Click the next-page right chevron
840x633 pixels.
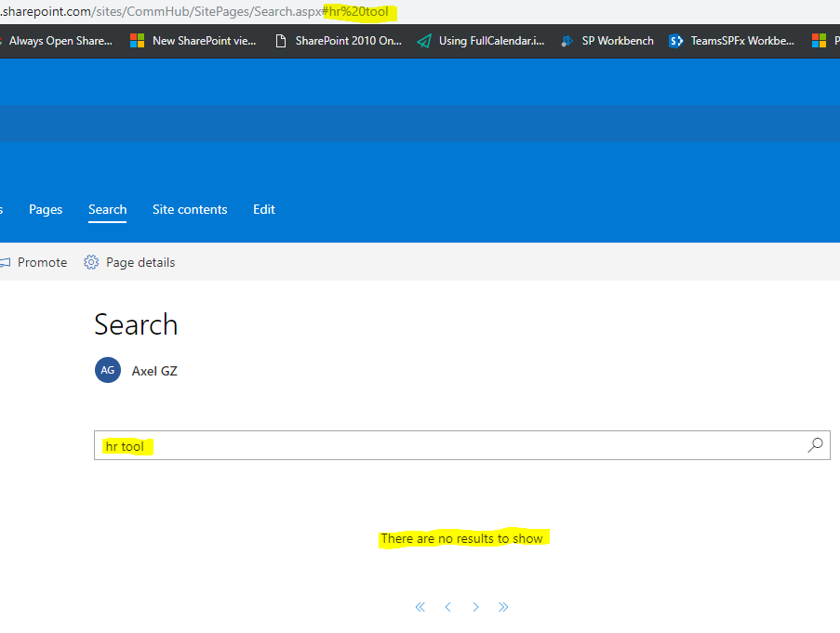coord(475,606)
